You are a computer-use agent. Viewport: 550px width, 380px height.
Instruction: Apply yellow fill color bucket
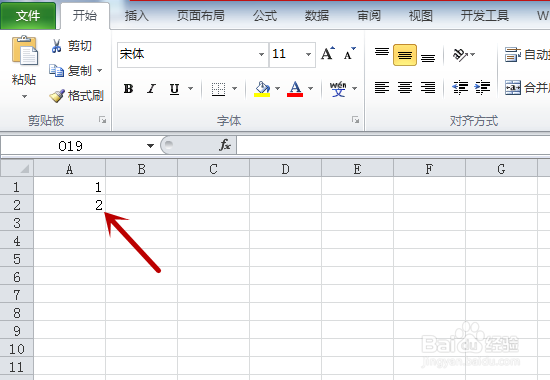pos(262,89)
